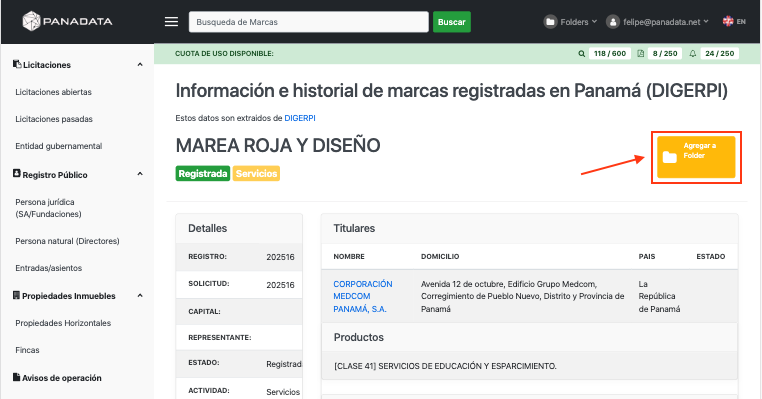
Task: Open Persona natural (Directores)
Action: (67, 241)
